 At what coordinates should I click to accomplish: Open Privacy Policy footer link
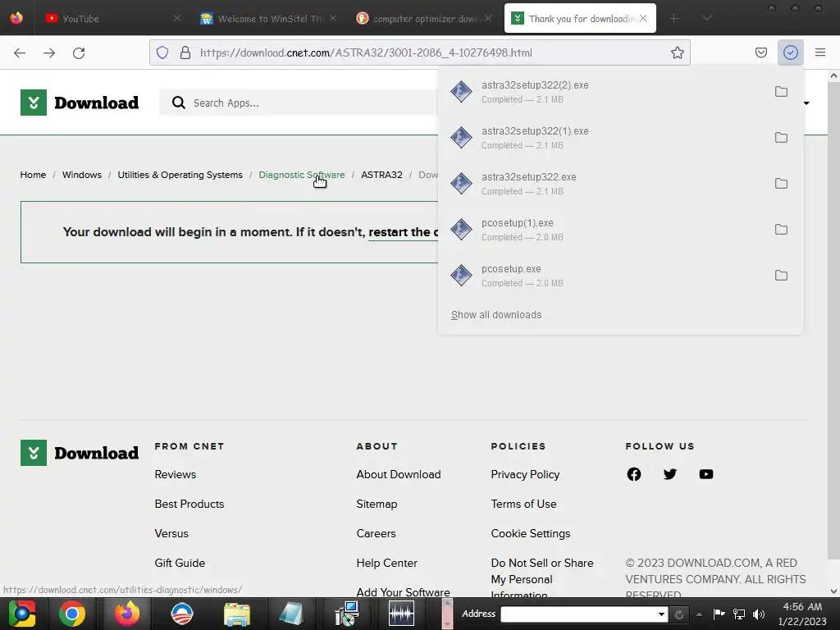pyautogui.click(x=525, y=474)
